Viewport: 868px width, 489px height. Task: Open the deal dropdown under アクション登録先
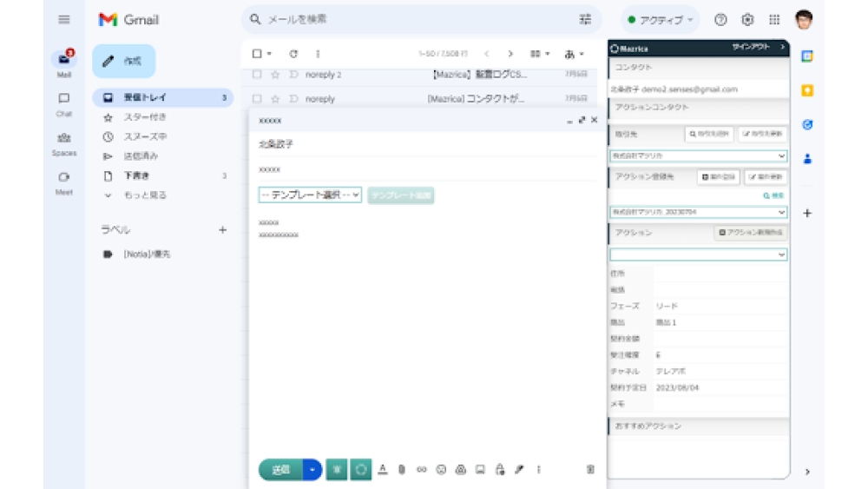(699, 212)
